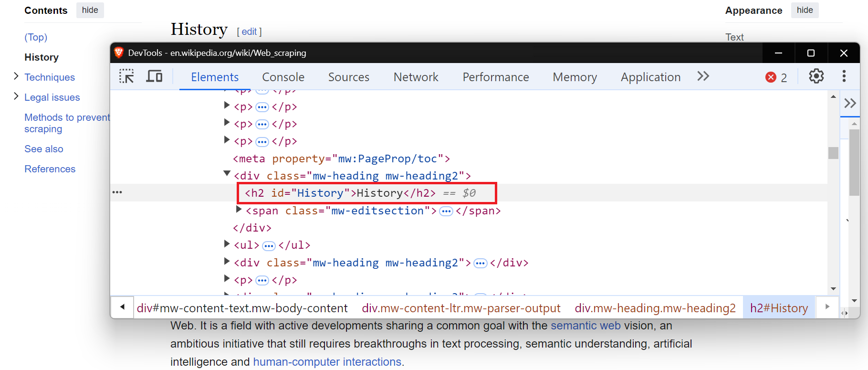Viewport: 868px width, 370px height.
Task: Select the Memory panel
Action: [x=575, y=77]
